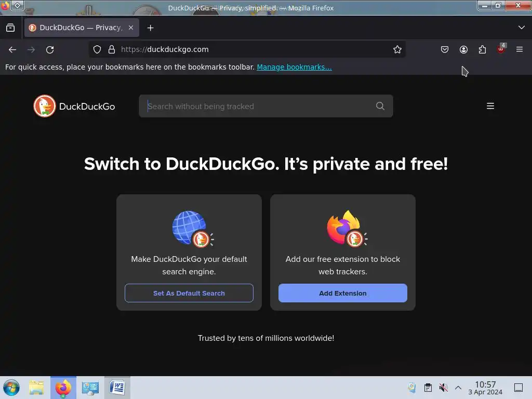
Task: Open the file manager from taskbar
Action: [36, 388]
